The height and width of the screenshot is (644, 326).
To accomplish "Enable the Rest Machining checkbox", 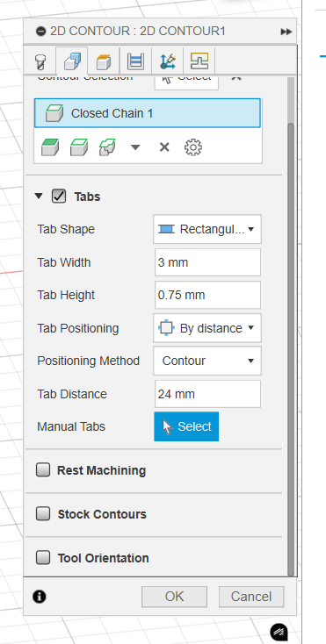I will [x=43, y=469].
